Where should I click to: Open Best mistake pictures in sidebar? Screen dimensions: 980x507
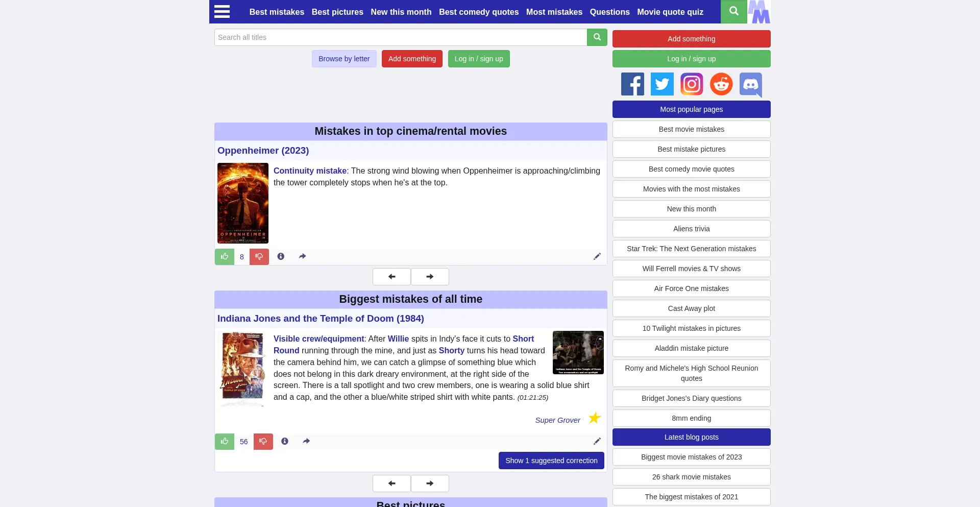coord(692,149)
